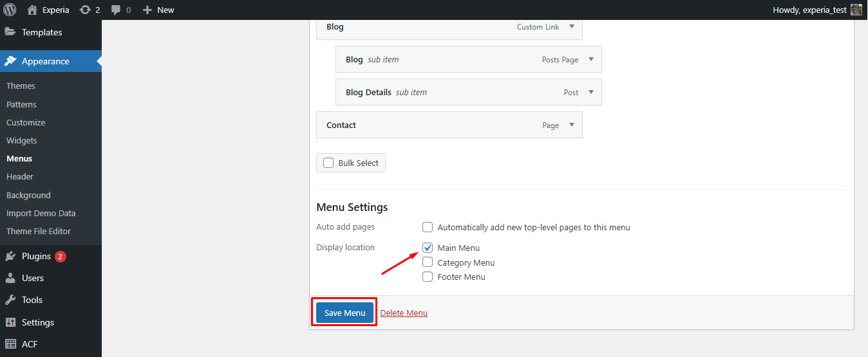Click the Experia site name link
Viewport: 868px width, 357px height.
tap(56, 10)
